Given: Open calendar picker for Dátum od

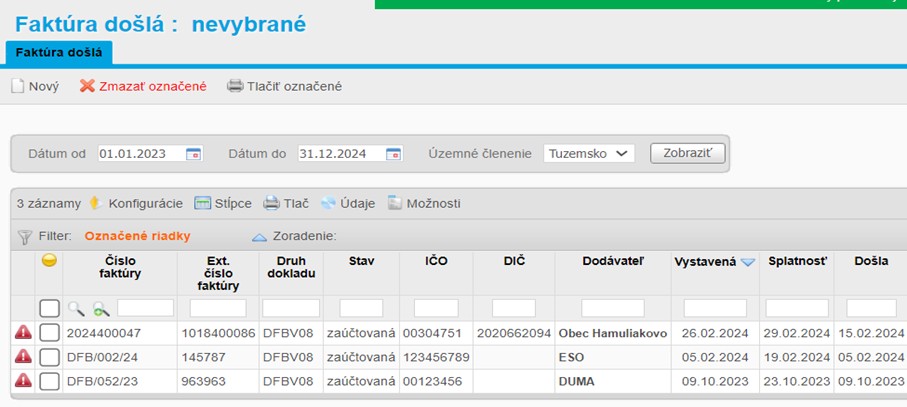Looking at the screenshot, I should pyautogui.click(x=193, y=154).
